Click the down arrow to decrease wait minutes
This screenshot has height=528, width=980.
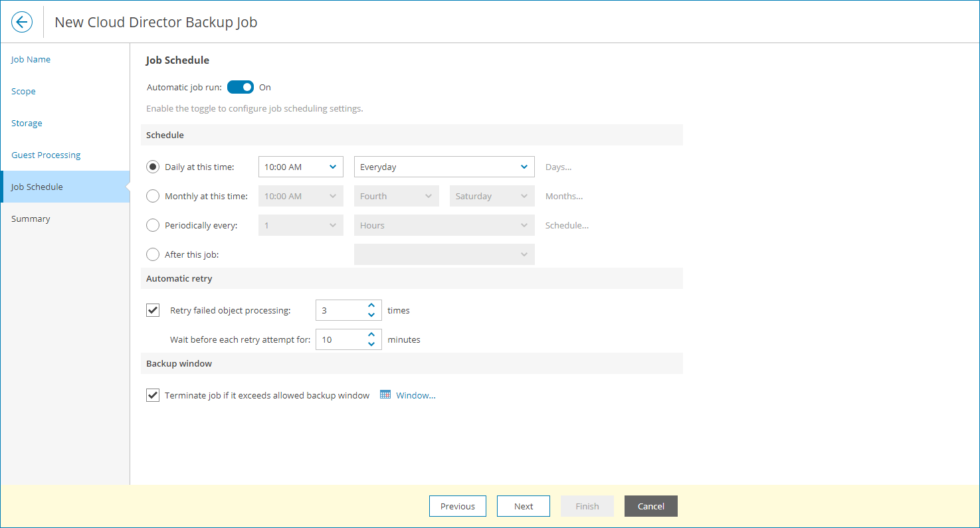[x=371, y=343]
